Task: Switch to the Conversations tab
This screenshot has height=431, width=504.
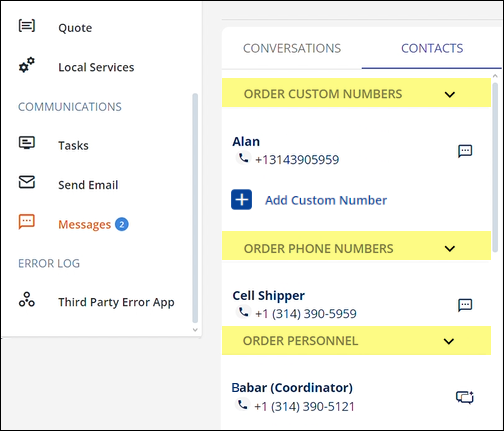Action: (292, 48)
